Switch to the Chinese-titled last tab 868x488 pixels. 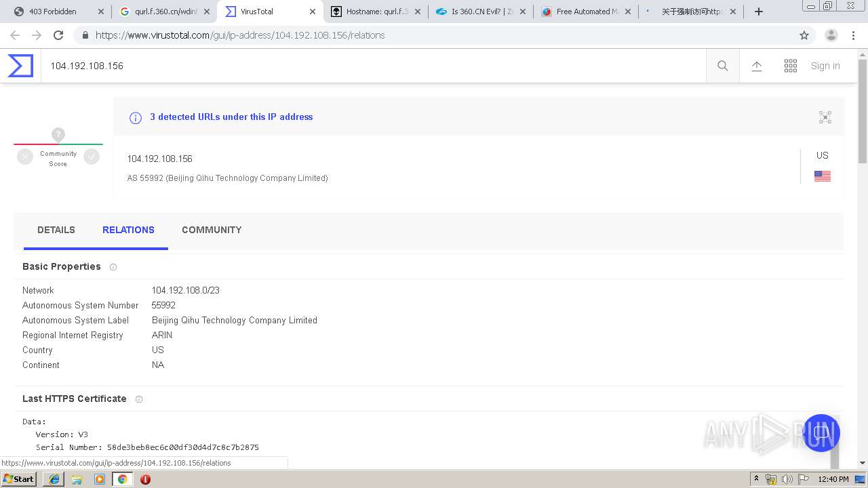[692, 12]
